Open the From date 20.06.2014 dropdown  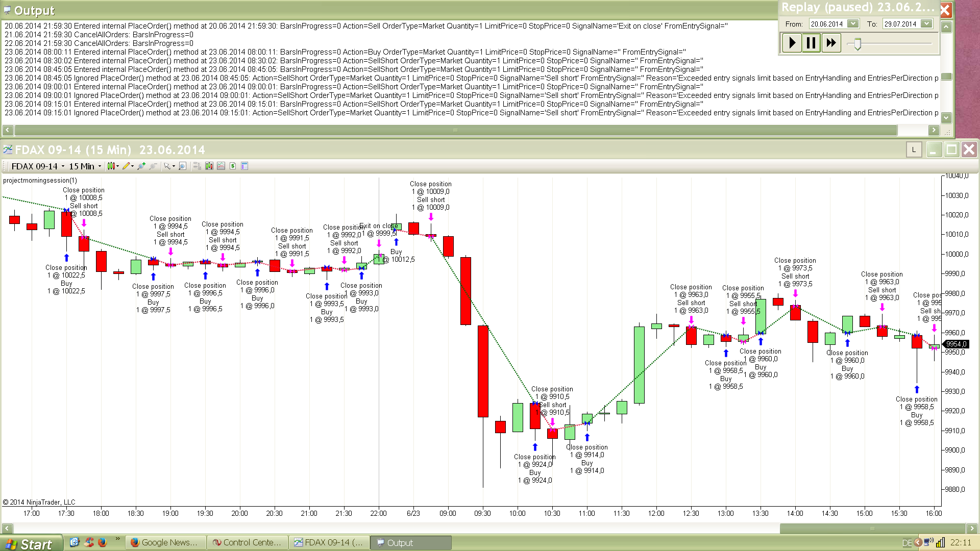coord(852,24)
